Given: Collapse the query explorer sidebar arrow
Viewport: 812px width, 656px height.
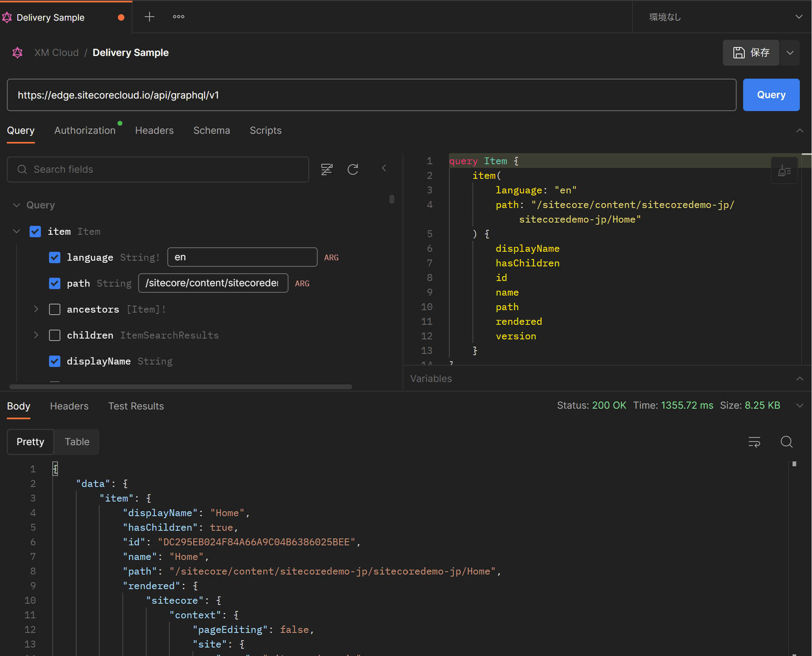Looking at the screenshot, I should [384, 168].
